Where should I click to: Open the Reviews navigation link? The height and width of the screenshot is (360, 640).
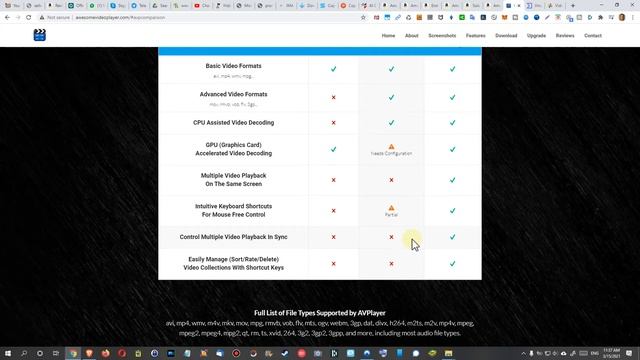565,36
